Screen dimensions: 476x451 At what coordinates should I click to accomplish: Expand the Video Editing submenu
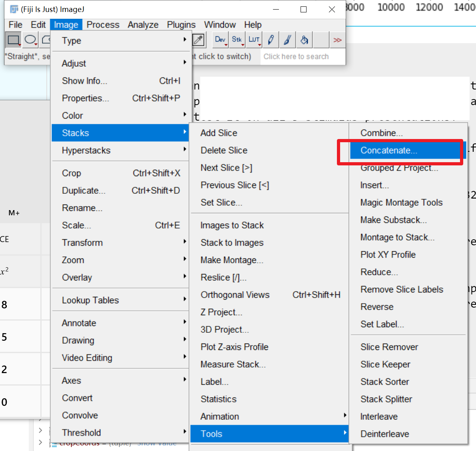click(x=121, y=358)
